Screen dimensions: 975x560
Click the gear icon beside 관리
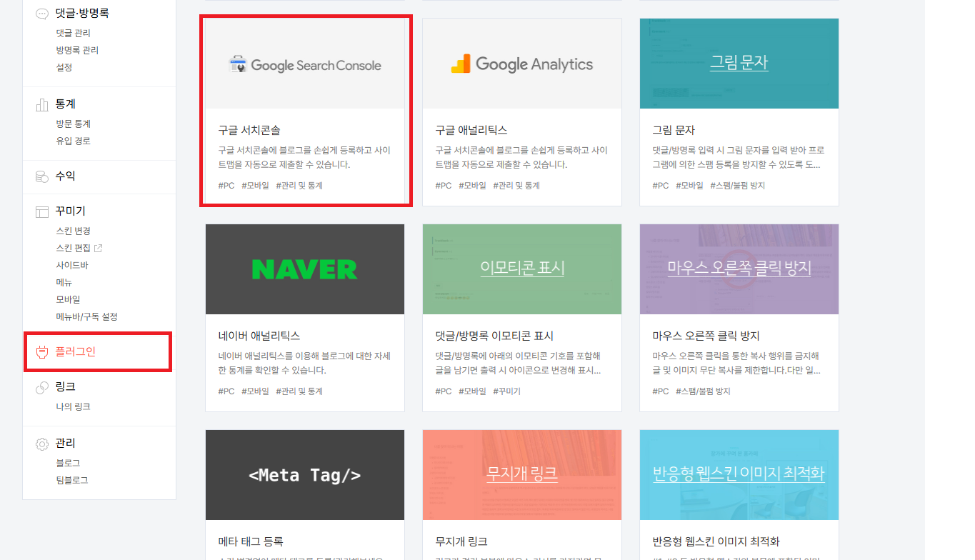coord(42,444)
